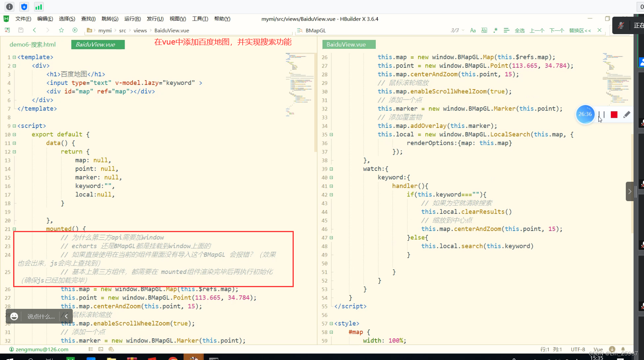Collapse the handler fold at line 41

click(331, 186)
